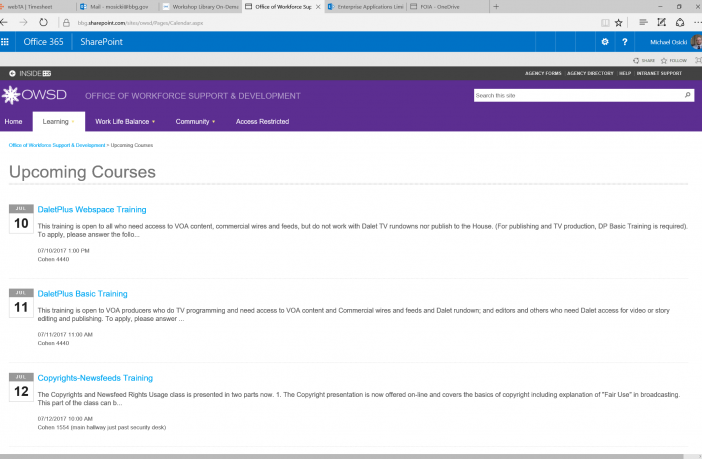Click Michael Osicki profile picture
This screenshot has height=459, width=702.
tap(696, 42)
